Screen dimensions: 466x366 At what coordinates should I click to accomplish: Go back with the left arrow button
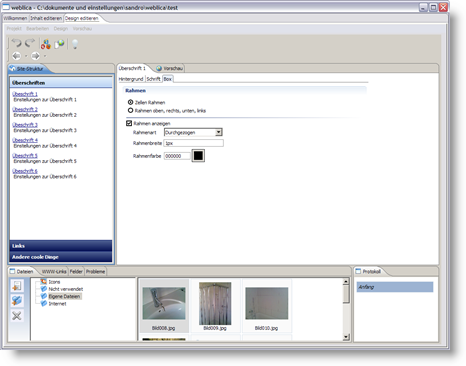[x=16, y=56]
